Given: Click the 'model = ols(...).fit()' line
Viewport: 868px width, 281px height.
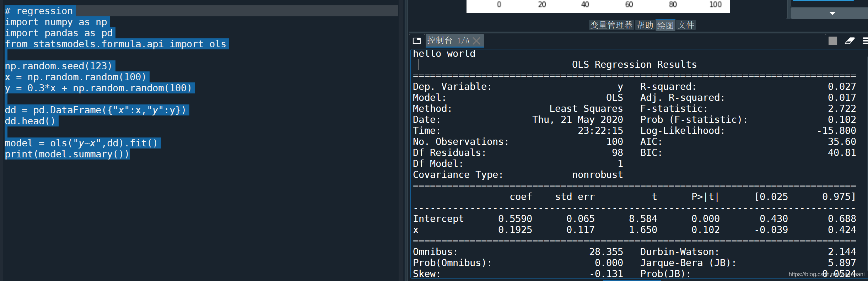Looking at the screenshot, I should (x=81, y=143).
